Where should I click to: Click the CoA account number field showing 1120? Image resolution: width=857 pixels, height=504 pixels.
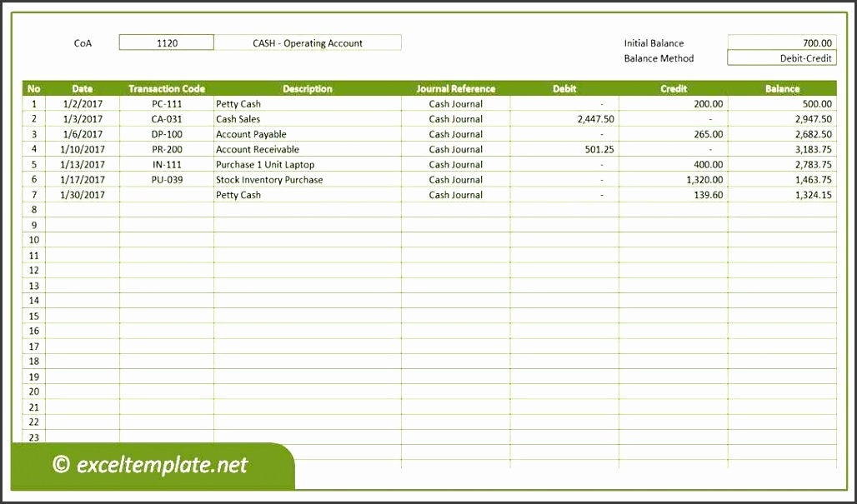[x=166, y=42]
